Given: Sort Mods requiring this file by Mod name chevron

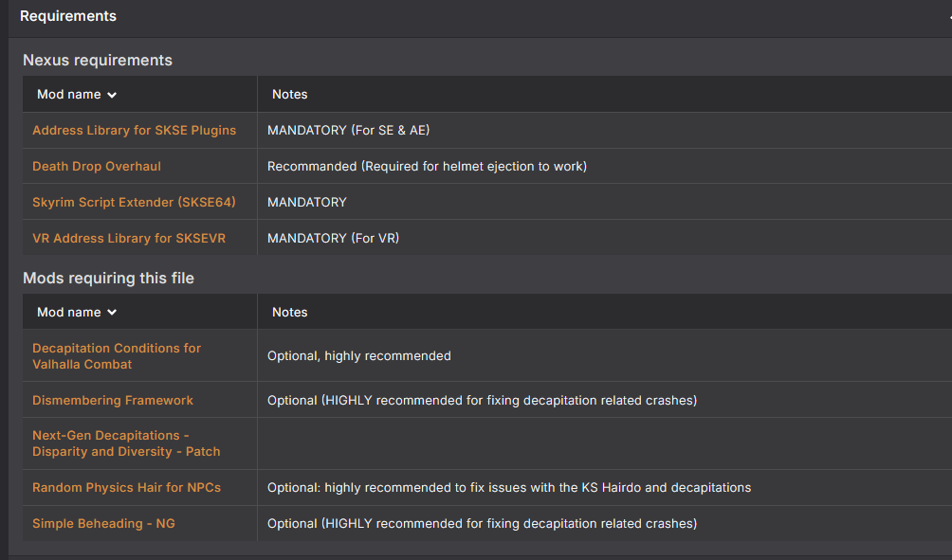Looking at the screenshot, I should coord(112,313).
